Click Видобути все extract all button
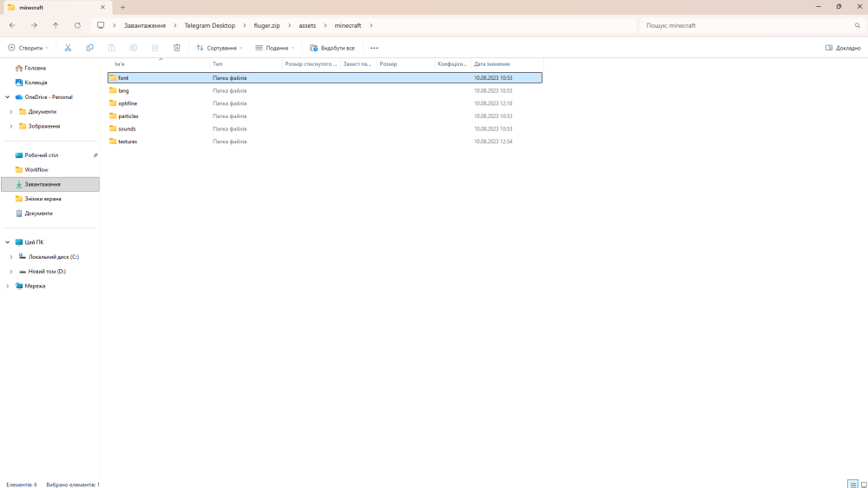The height and width of the screenshot is (488, 868). (332, 48)
